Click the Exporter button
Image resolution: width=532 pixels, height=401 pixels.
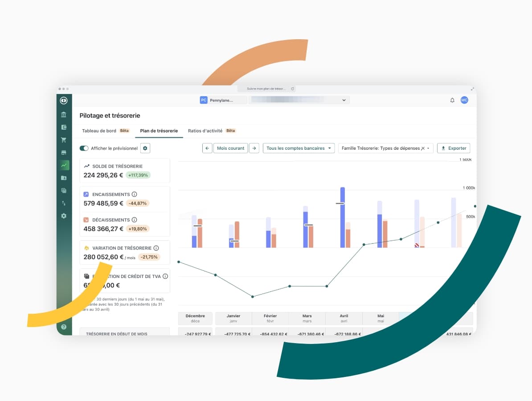coord(453,148)
